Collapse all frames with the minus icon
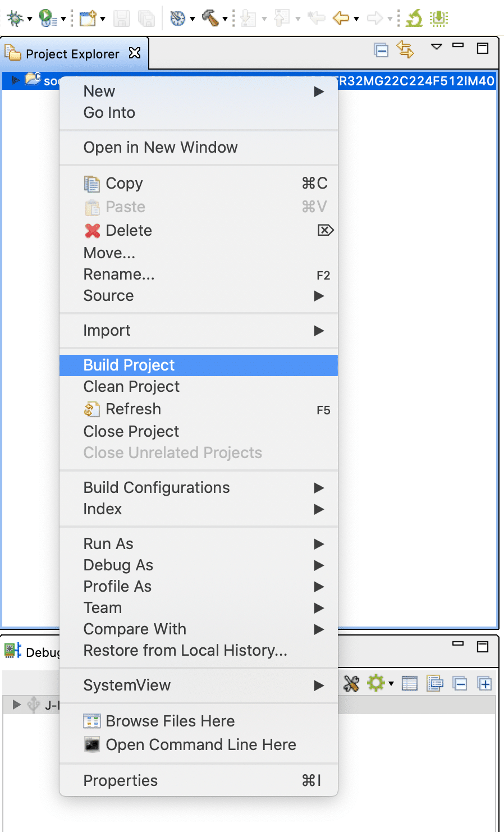This screenshot has height=832, width=504. coord(460,684)
